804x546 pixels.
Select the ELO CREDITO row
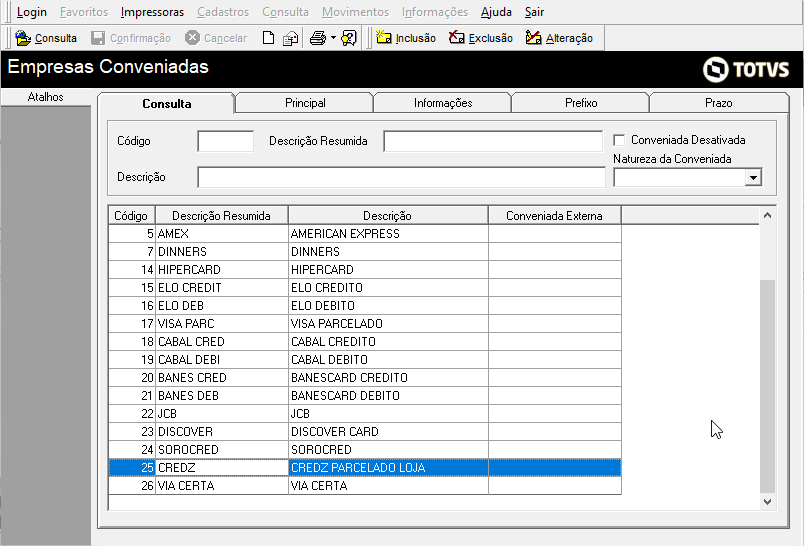[x=365, y=288]
